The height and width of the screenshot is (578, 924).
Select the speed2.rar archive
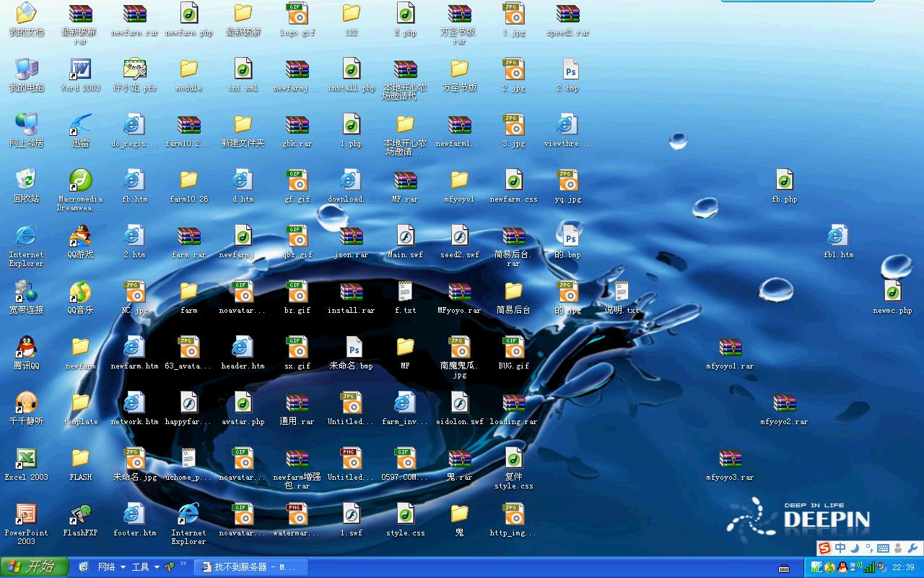pos(568,20)
